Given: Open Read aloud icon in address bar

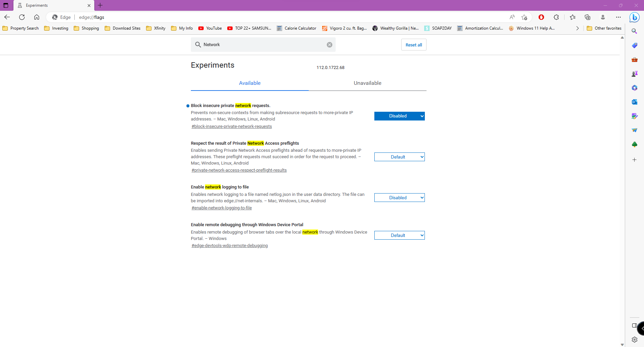Looking at the screenshot, I should click(x=512, y=17).
